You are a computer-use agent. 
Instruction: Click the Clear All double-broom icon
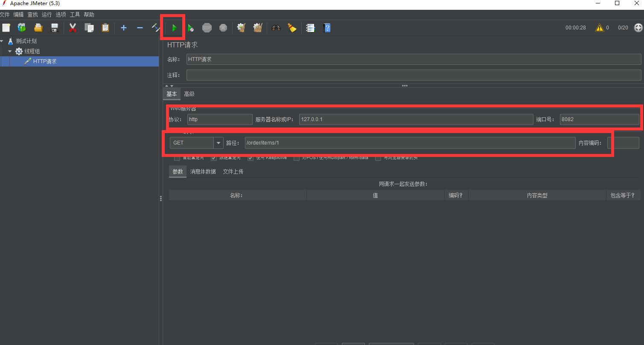tap(257, 28)
